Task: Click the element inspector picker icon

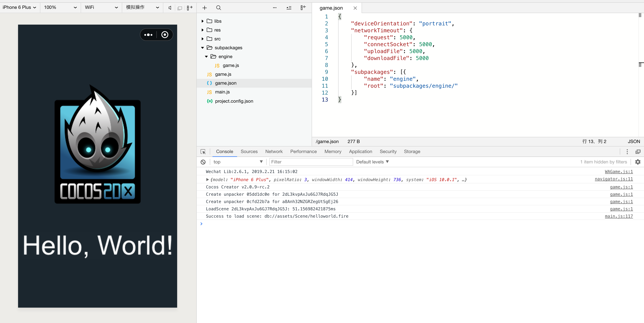Action: coord(203,152)
